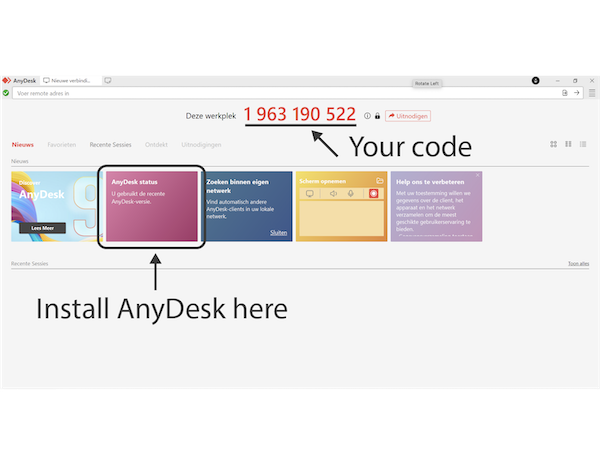Click the connect arrow in address bar
The height and width of the screenshot is (465, 600).
coord(576,93)
